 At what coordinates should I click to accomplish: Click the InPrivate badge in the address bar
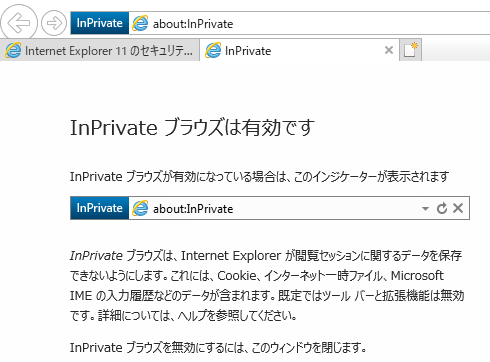100,23
